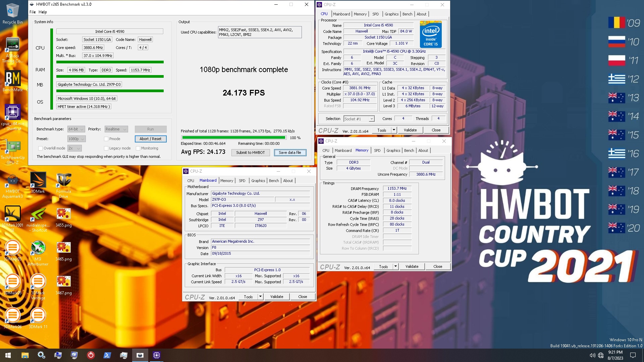644x362 pixels.
Task: Open About tab in CPU-Z Memory window
Action: tap(423, 150)
